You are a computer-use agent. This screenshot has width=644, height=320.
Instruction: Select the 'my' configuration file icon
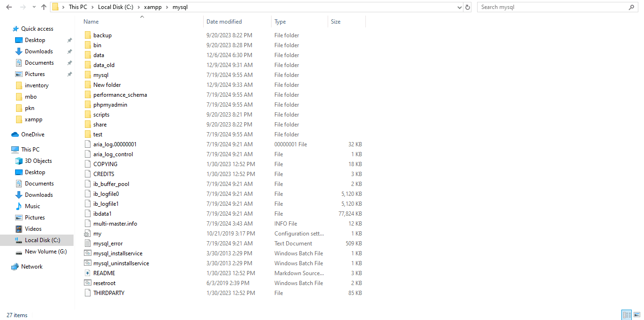coord(88,234)
